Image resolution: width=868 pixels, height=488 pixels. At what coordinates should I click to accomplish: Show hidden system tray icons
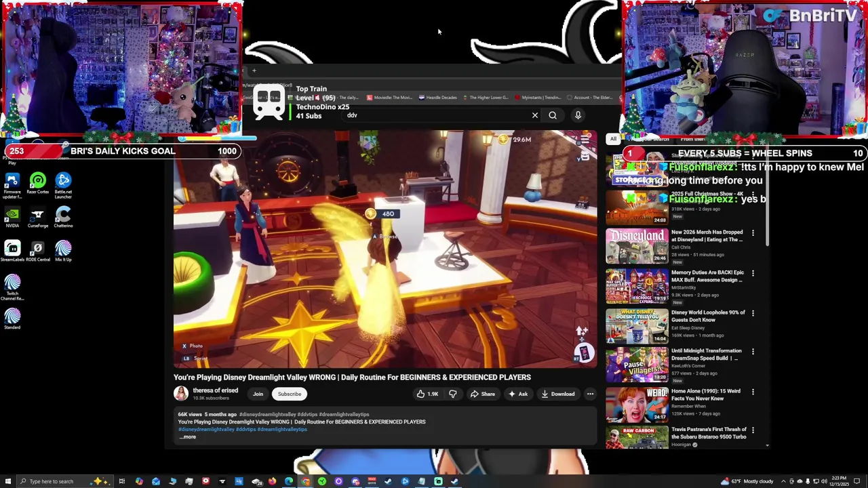pyautogui.click(x=783, y=481)
